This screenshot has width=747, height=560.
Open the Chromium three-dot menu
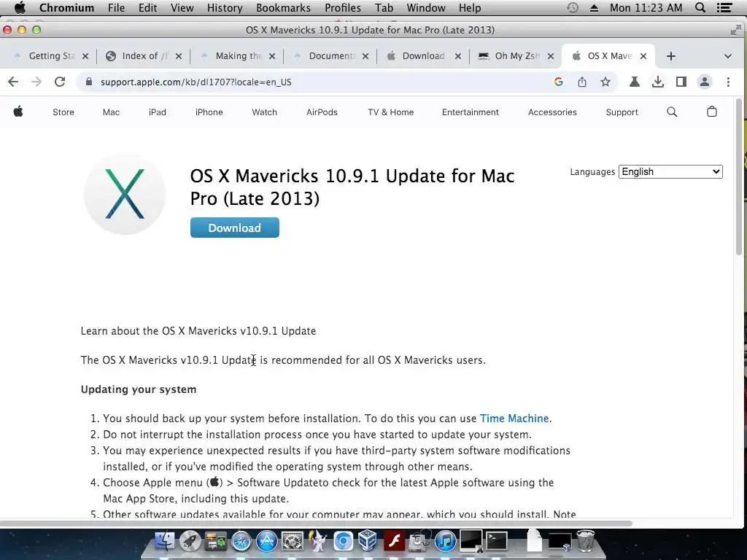(728, 82)
